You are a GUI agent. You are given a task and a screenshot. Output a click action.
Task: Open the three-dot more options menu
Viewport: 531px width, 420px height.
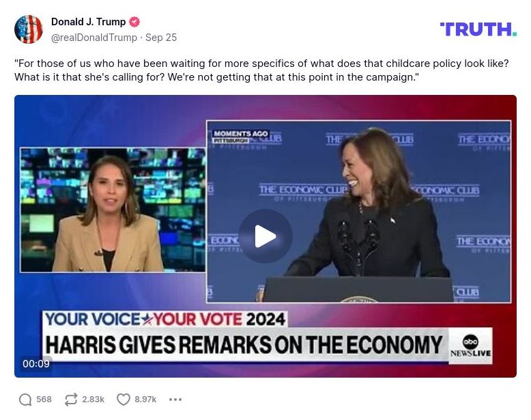click(175, 400)
